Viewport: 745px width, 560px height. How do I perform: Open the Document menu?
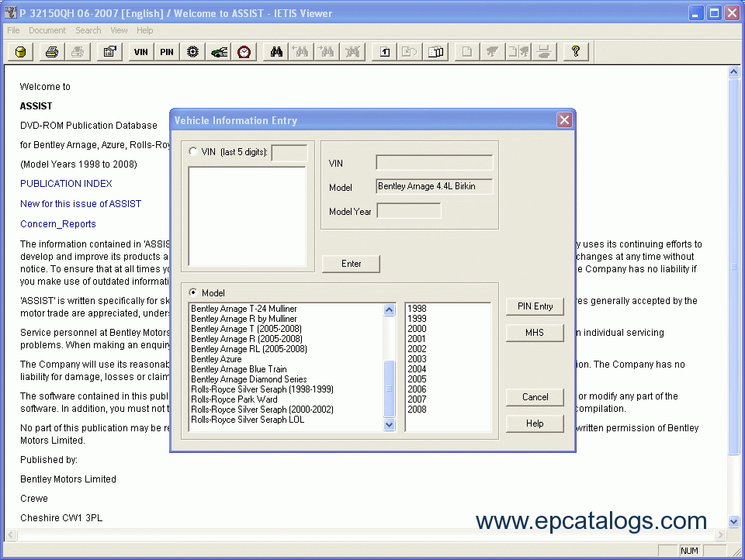[x=47, y=30]
